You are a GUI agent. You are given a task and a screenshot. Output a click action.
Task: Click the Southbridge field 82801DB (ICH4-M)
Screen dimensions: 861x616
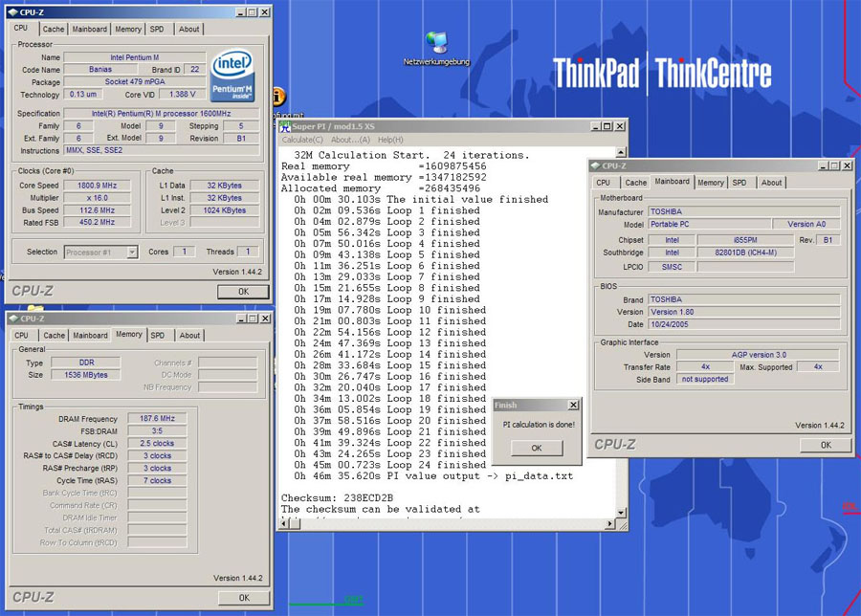(745, 253)
